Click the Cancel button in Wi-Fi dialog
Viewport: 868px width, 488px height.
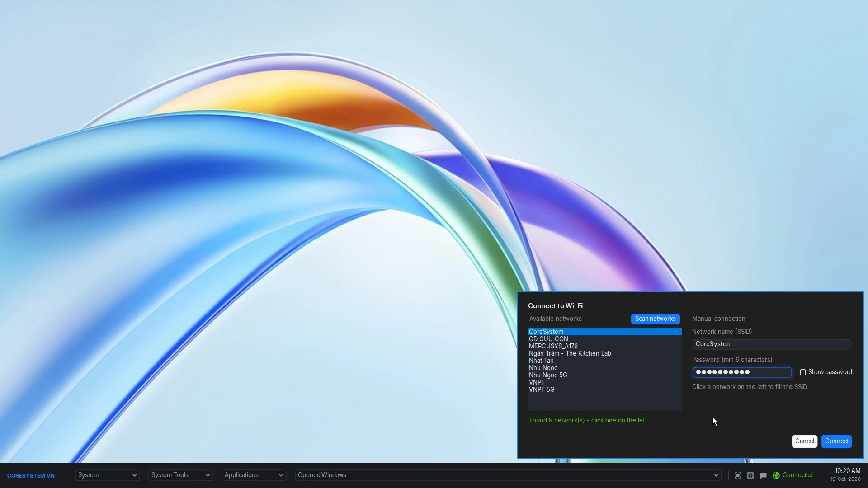tap(804, 441)
